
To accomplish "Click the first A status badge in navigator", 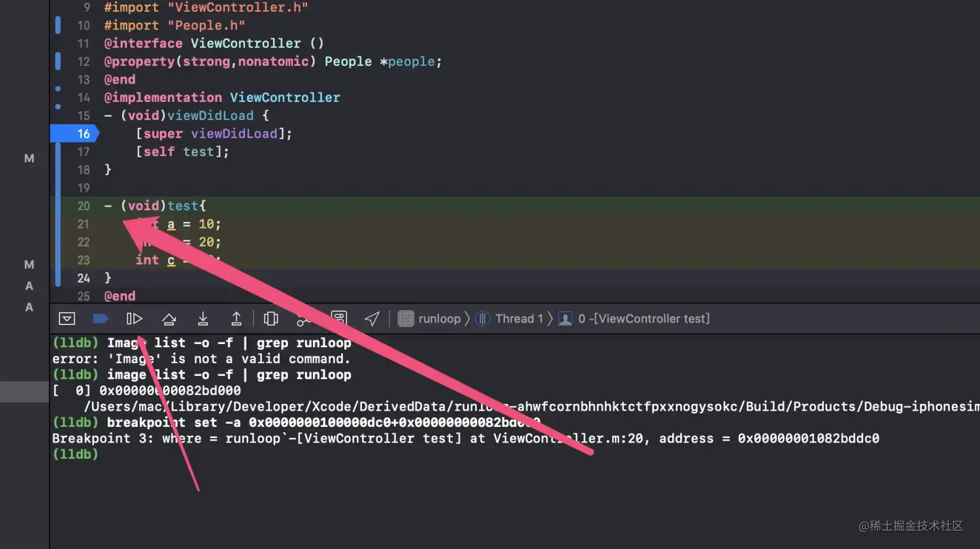I will [x=29, y=286].
